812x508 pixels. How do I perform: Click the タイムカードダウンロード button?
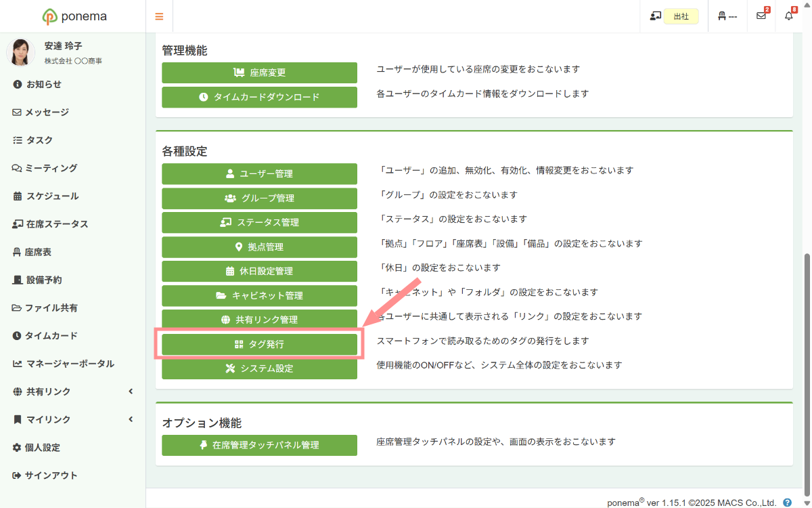(259, 97)
